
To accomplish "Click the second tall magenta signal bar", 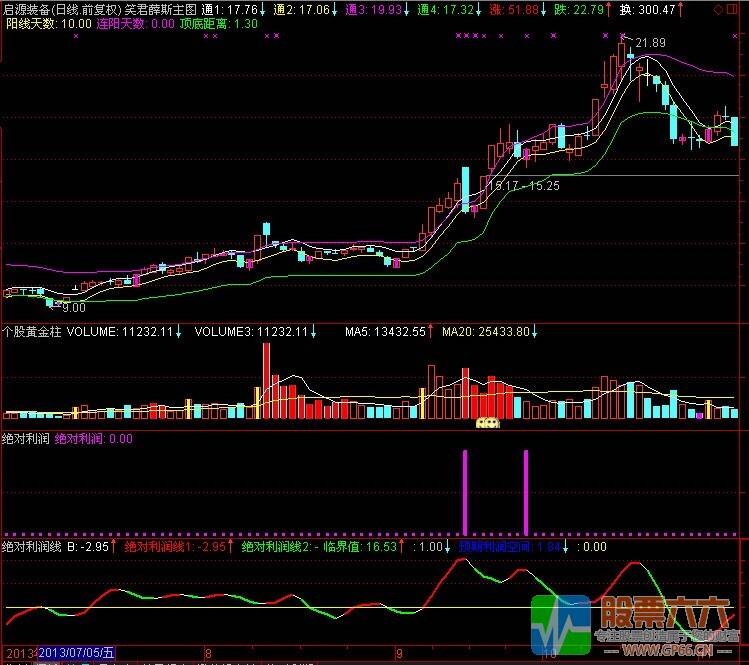I will coord(525,492).
